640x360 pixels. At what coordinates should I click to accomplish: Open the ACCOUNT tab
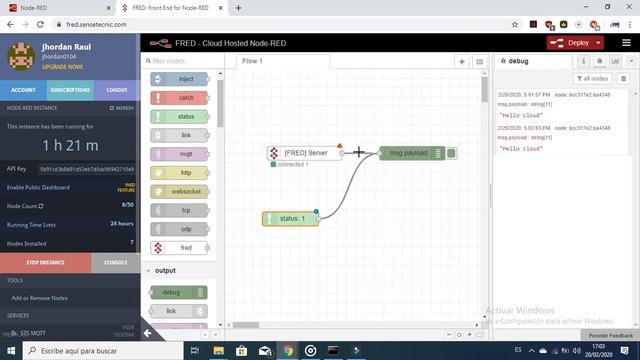pyautogui.click(x=23, y=90)
